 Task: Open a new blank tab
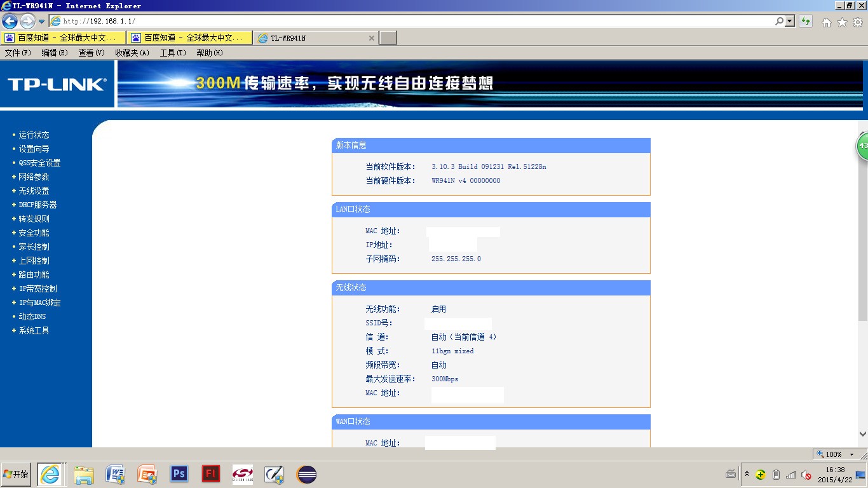point(388,38)
